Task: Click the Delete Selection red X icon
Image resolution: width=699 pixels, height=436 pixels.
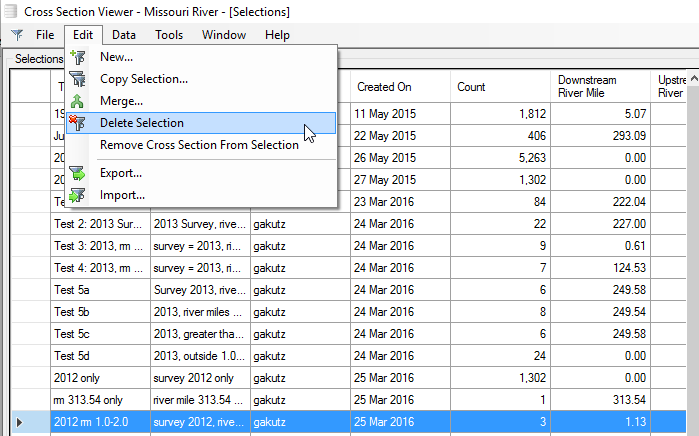Action: (78, 123)
